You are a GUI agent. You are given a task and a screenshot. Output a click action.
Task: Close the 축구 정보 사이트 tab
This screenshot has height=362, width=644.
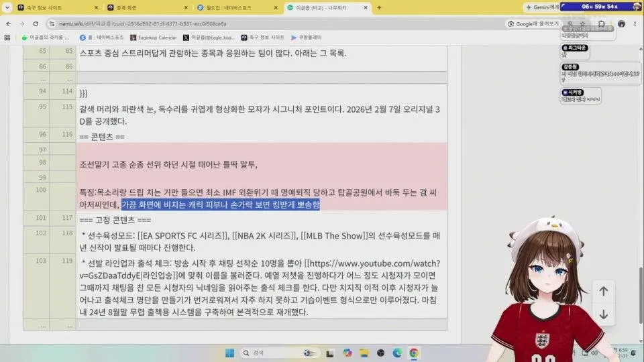pyautogui.click(x=96, y=7)
